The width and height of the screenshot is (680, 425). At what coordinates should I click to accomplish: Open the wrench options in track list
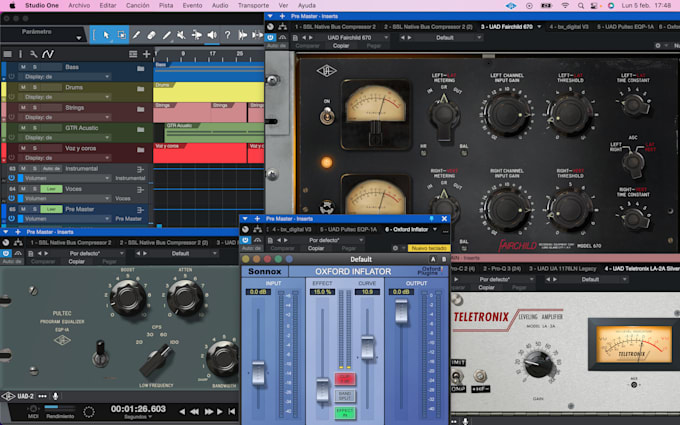(33, 54)
